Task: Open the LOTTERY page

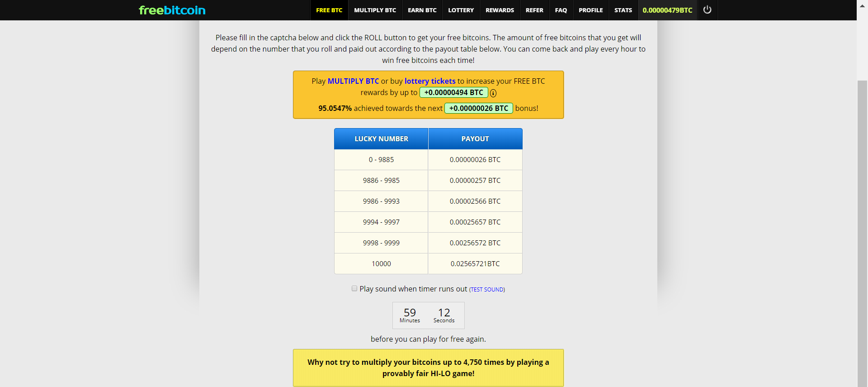Action: [x=461, y=10]
